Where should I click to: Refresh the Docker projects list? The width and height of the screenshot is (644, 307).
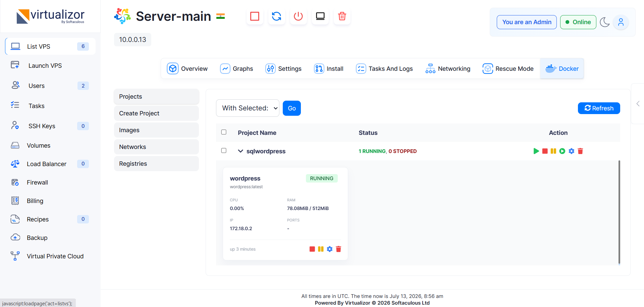pos(599,108)
